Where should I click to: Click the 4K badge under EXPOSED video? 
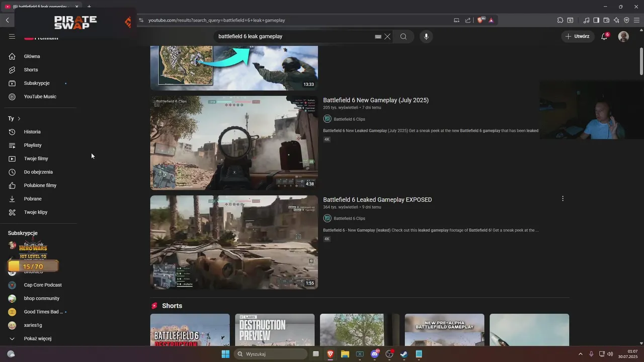(x=327, y=239)
